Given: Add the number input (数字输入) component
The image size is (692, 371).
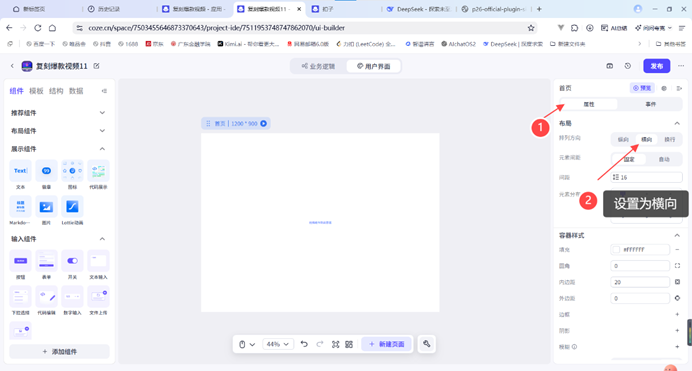Looking at the screenshot, I should pyautogui.click(x=72, y=296).
